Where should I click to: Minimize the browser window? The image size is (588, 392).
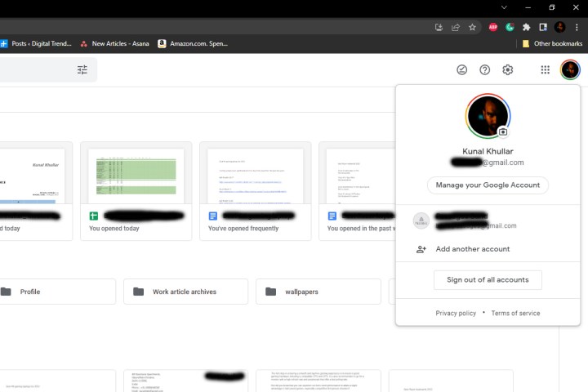[528, 7]
